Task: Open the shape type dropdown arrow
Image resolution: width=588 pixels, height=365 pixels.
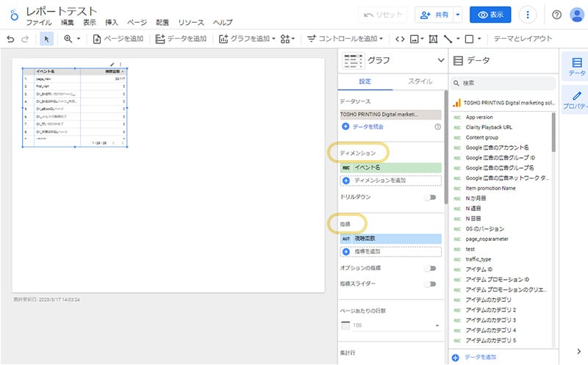Action: tap(479, 39)
